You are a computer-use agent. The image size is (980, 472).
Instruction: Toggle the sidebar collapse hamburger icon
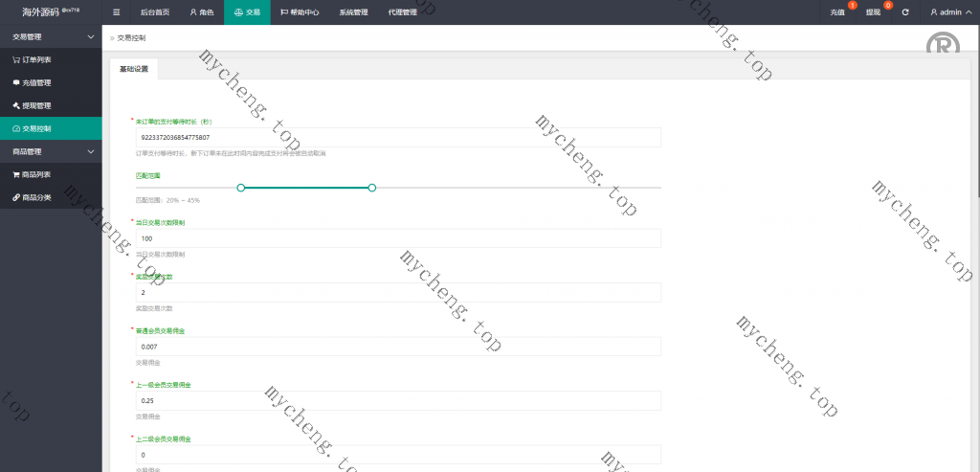tap(116, 12)
